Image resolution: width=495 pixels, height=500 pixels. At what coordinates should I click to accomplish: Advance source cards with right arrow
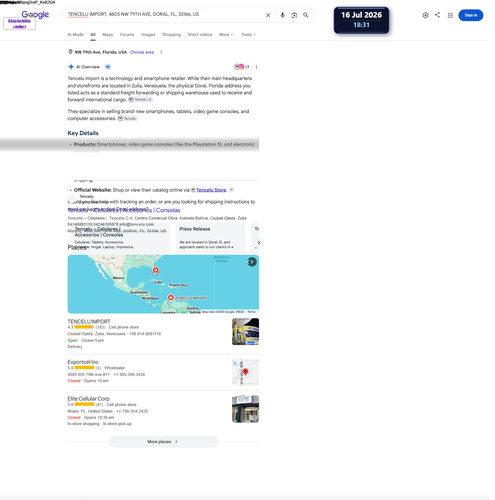coord(259,243)
